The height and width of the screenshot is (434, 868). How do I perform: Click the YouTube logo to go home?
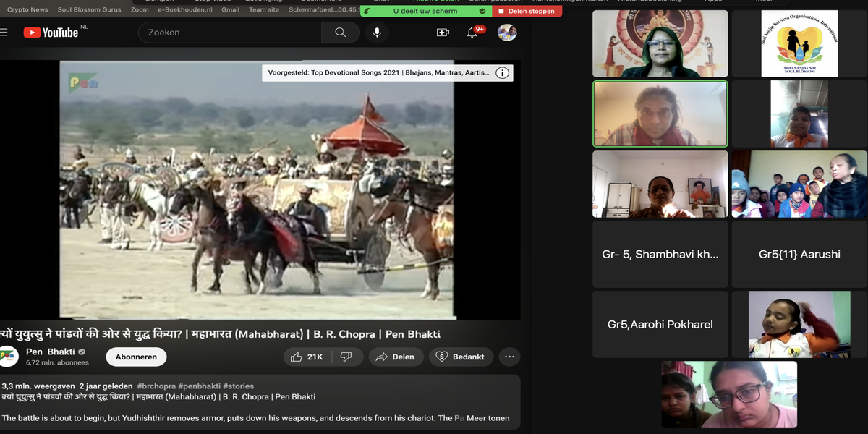click(51, 33)
